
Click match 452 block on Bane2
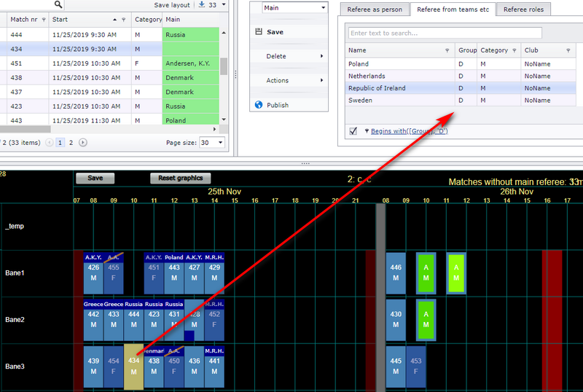pos(214,320)
